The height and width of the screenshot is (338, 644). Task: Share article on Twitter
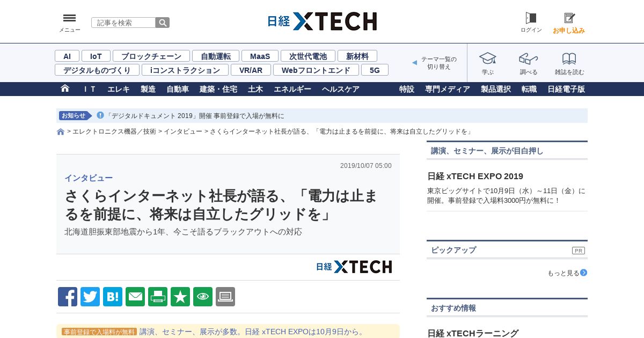[x=90, y=297]
